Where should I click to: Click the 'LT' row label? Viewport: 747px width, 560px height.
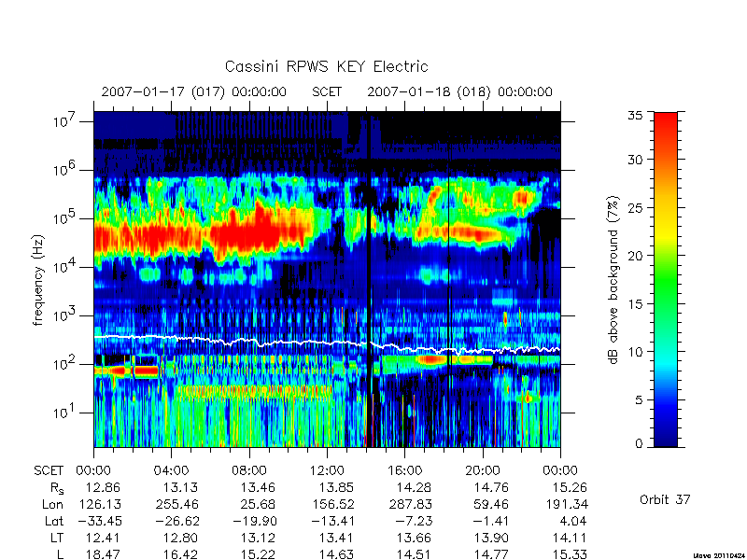pos(57,539)
